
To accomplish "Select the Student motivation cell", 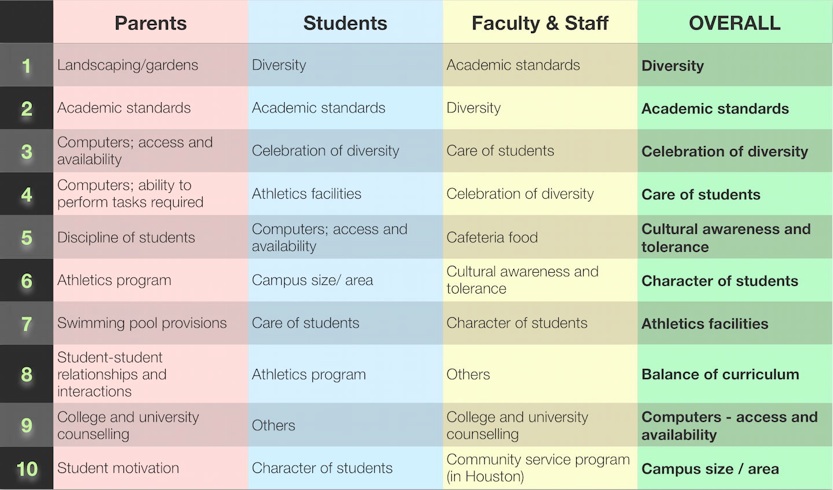I will (x=118, y=468).
